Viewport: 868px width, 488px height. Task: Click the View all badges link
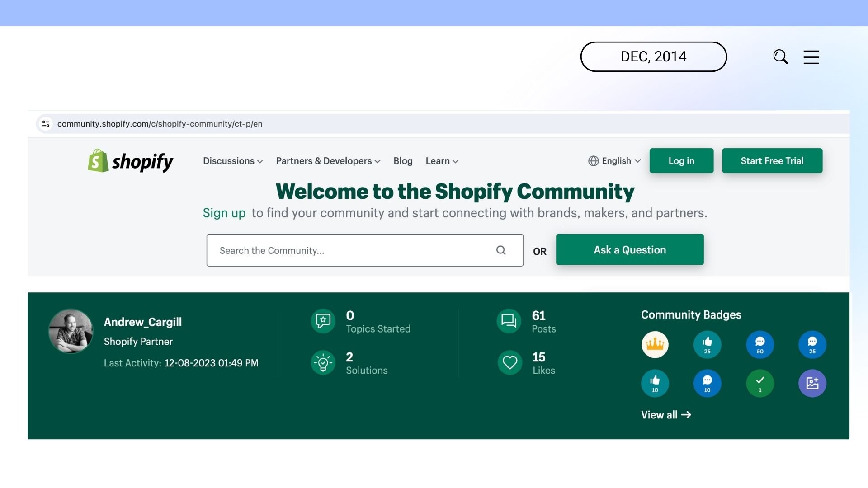(665, 415)
